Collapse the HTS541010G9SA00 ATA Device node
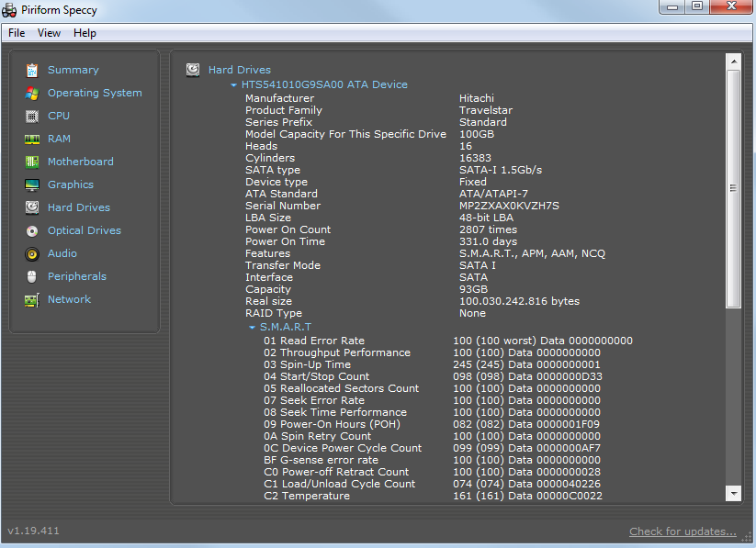 233,84
